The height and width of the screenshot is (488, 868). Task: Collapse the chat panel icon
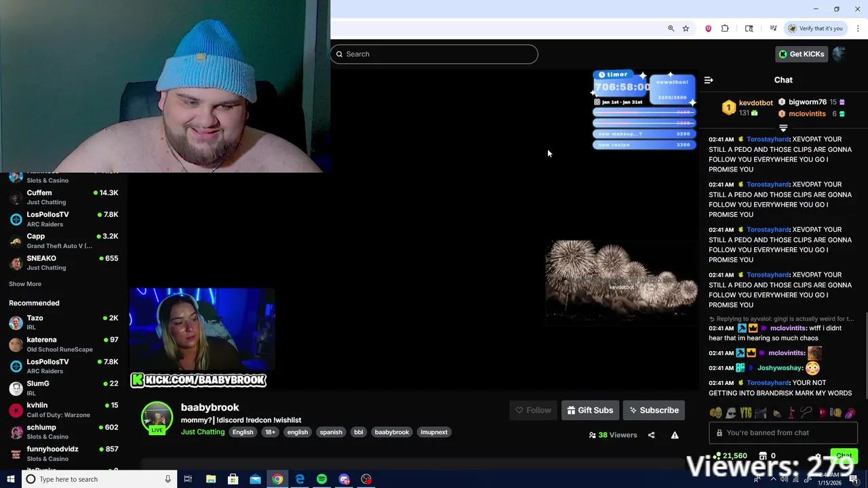point(708,80)
